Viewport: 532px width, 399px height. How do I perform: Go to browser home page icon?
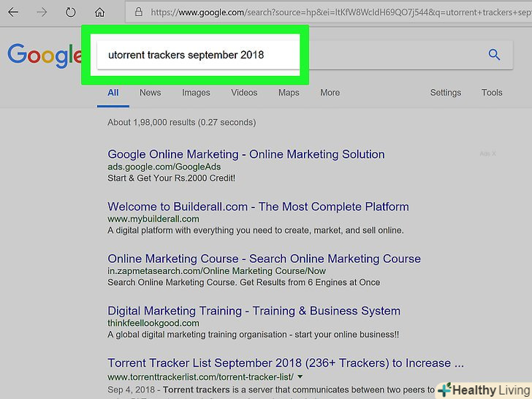pyautogui.click(x=99, y=12)
